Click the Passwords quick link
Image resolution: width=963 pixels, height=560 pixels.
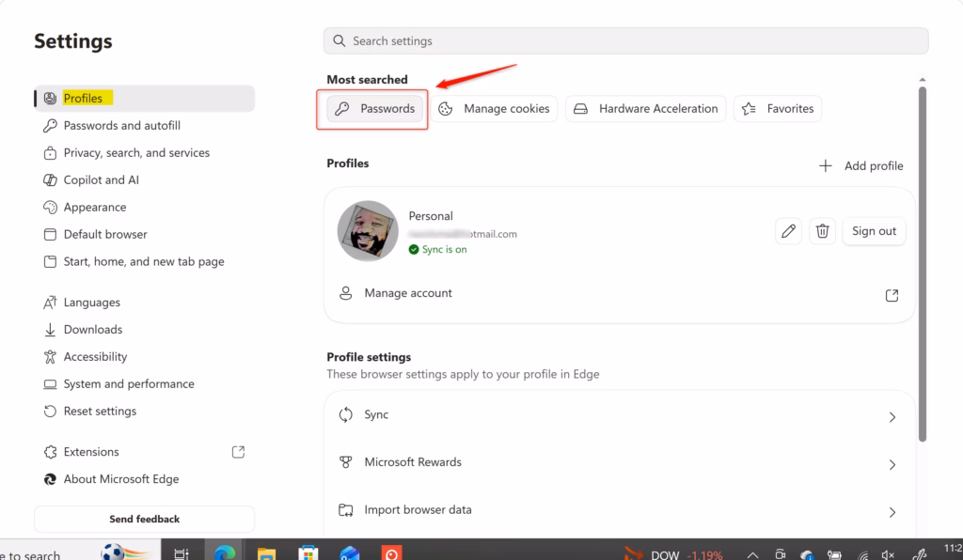point(374,109)
